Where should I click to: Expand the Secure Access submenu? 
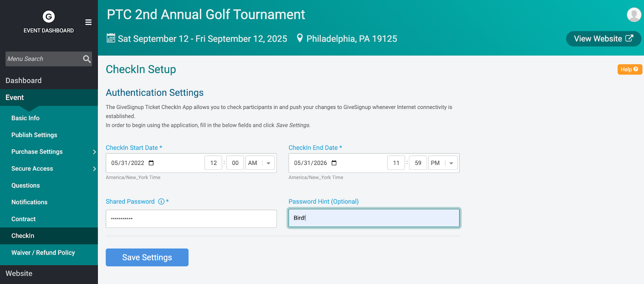[94, 169]
